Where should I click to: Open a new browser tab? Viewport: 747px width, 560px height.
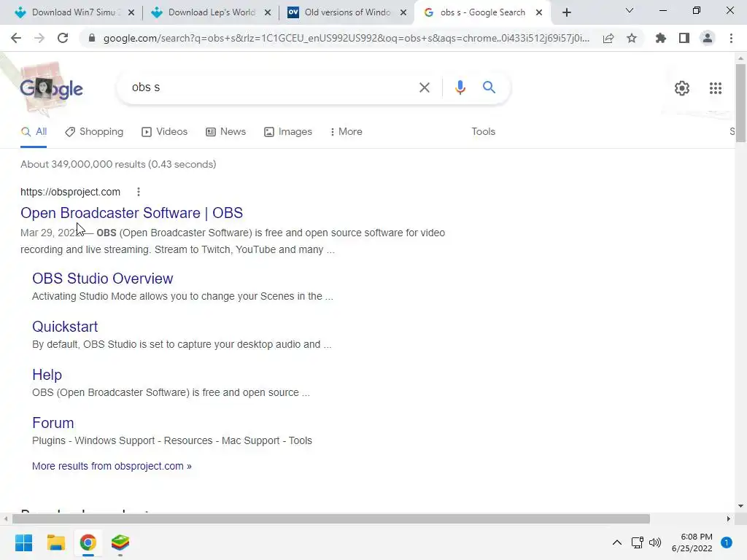566,12
